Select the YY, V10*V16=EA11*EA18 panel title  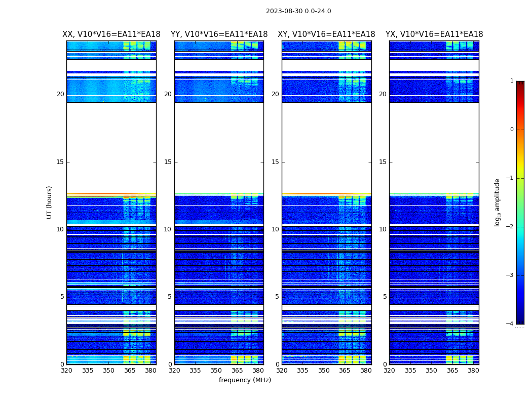click(x=219, y=34)
